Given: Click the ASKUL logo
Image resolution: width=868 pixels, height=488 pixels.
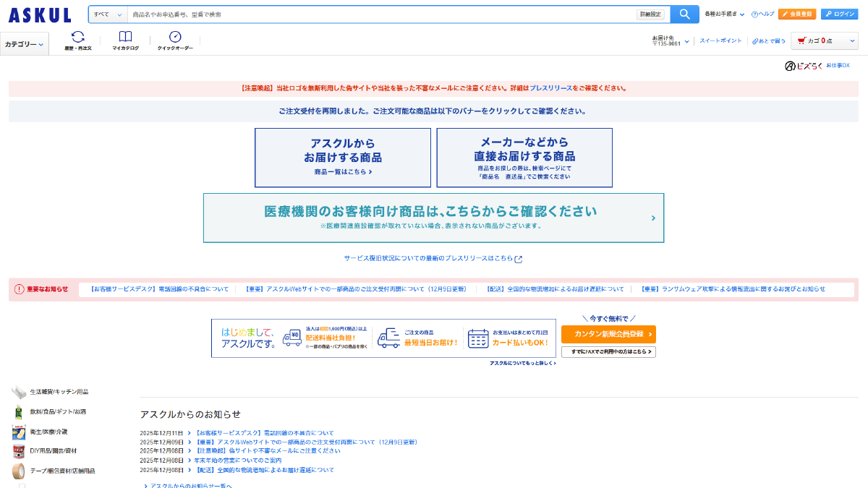Looking at the screenshot, I should [41, 15].
